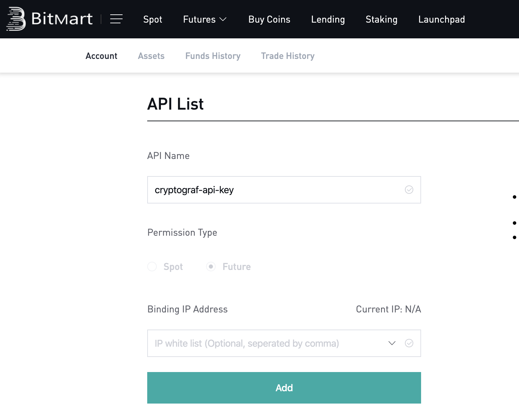This screenshot has height=420, width=519.
Task: Switch to the Funds History tab
Action: click(x=213, y=56)
